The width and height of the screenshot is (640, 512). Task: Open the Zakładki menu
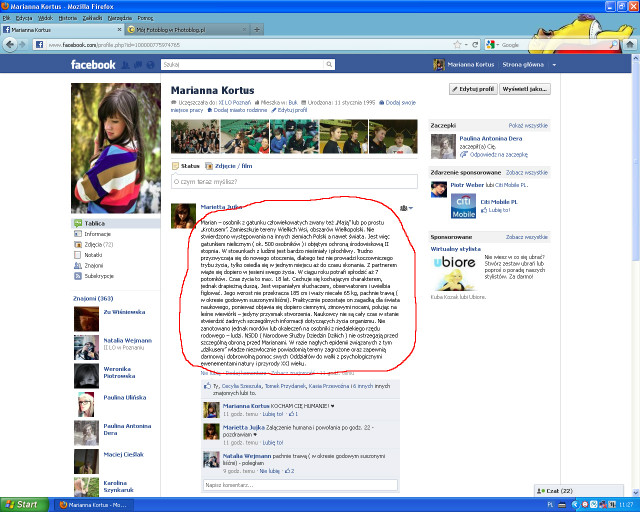(92, 18)
